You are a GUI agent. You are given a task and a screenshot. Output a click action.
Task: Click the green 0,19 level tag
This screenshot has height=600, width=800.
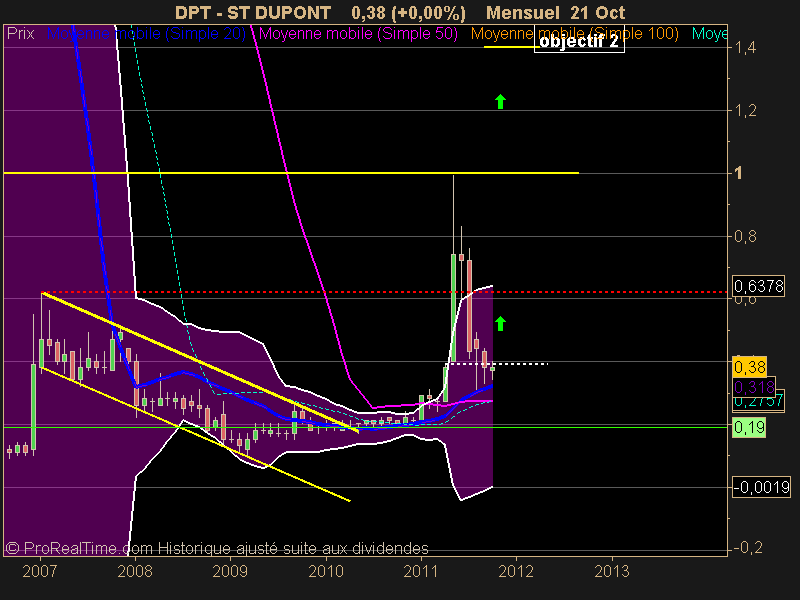click(x=749, y=427)
